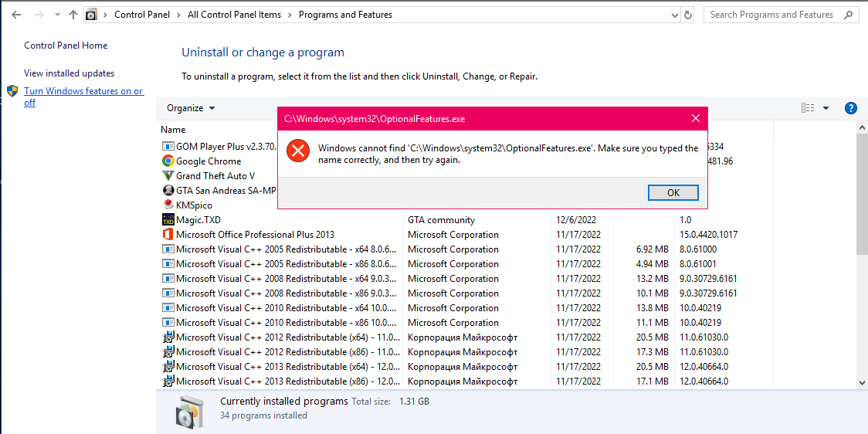Open the recent locations dropdown
Viewport: 868px width, 434px height.
pyautogui.click(x=58, y=15)
